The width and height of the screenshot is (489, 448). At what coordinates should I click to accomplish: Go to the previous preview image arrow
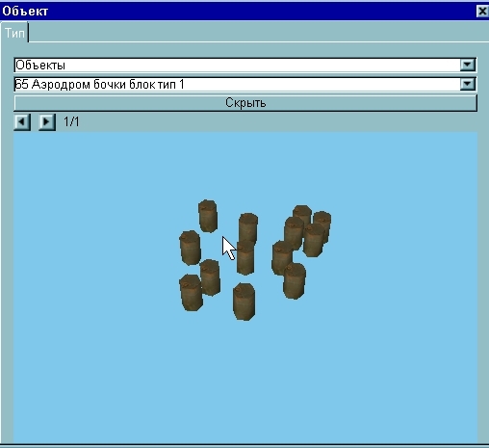[x=22, y=122]
